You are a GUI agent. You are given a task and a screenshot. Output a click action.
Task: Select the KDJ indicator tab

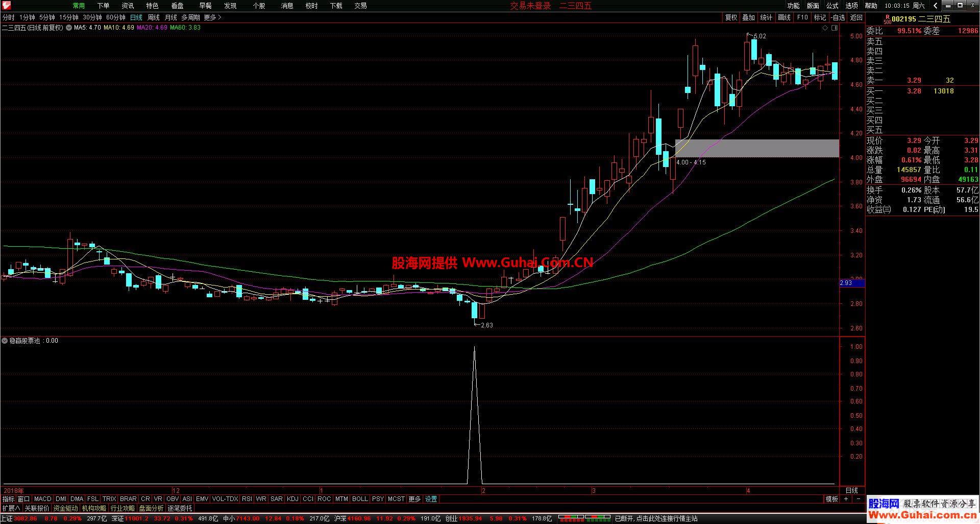[292, 499]
